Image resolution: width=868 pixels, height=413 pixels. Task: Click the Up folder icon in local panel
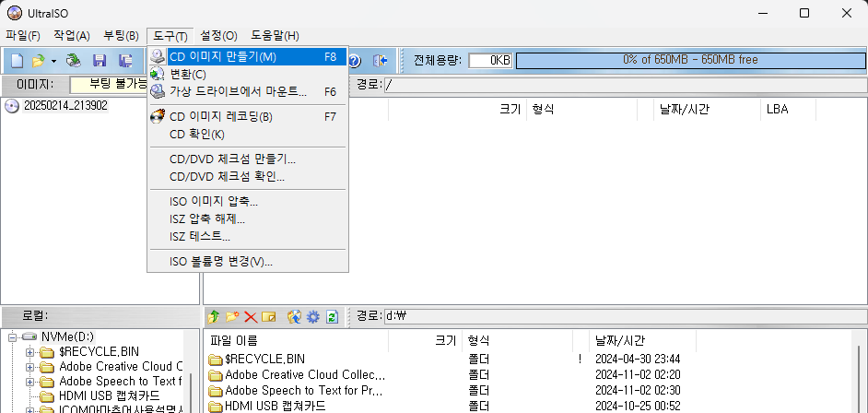[215, 316]
